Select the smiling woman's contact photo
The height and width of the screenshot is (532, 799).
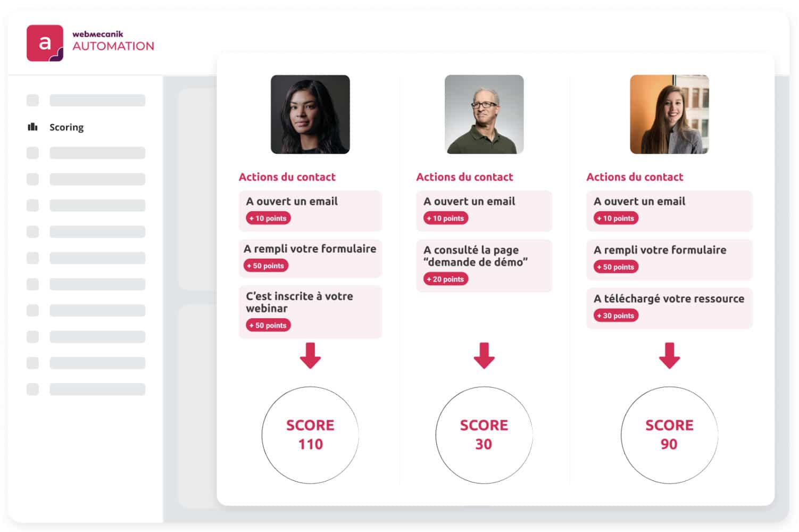[669, 114]
